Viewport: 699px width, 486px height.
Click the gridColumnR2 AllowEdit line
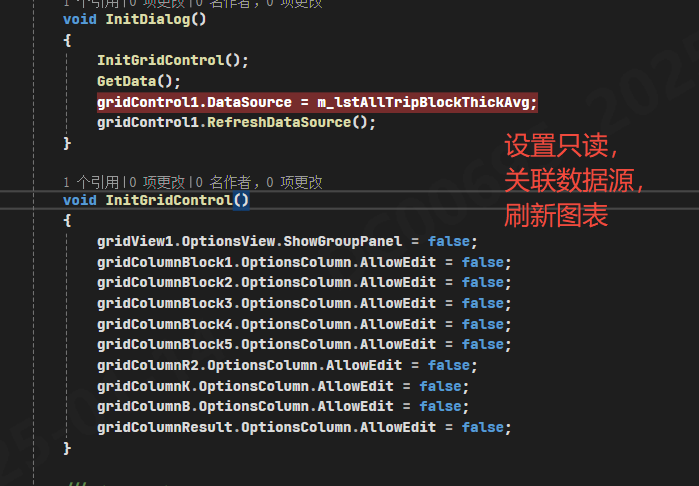[287, 365]
